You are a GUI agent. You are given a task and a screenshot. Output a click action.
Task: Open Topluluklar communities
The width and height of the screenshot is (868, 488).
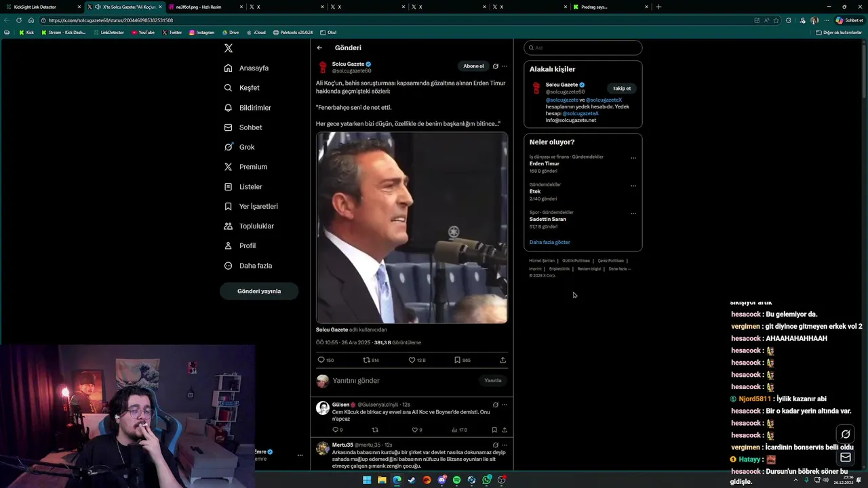click(249, 226)
